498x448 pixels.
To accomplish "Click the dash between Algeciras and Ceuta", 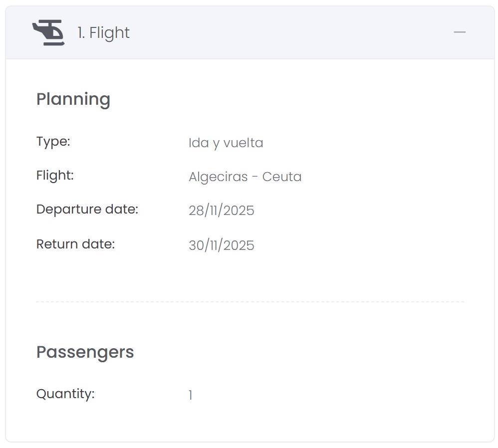I will [254, 177].
